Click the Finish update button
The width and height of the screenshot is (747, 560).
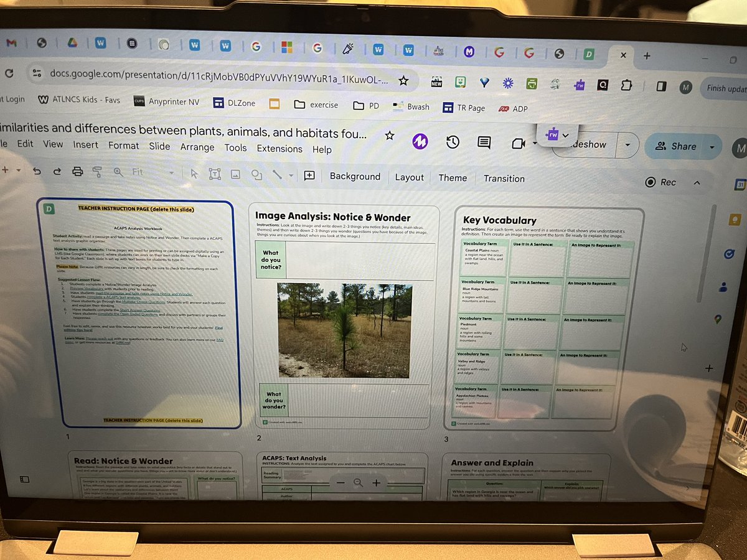coord(724,88)
